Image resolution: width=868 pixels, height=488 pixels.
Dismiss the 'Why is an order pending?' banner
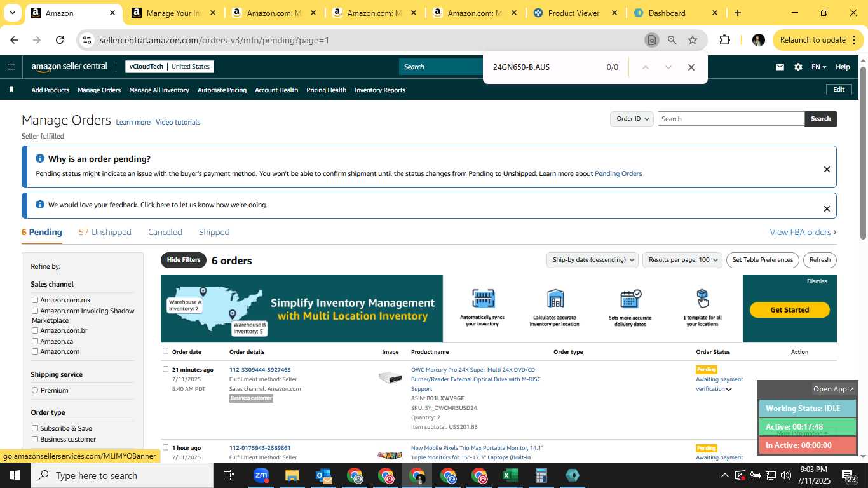827,169
